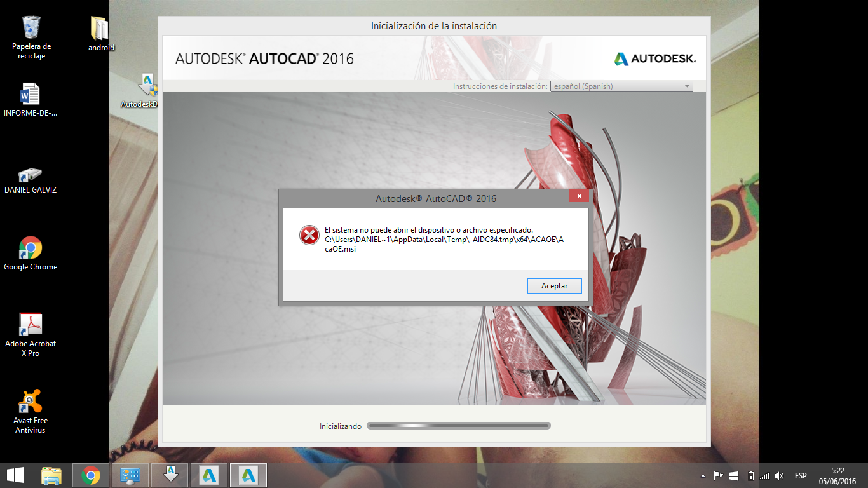Image resolution: width=868 pixels, height=488 pixels.
Task: Select the AutodeskD installer desktop icon
Action: click(x=140, y=91)
